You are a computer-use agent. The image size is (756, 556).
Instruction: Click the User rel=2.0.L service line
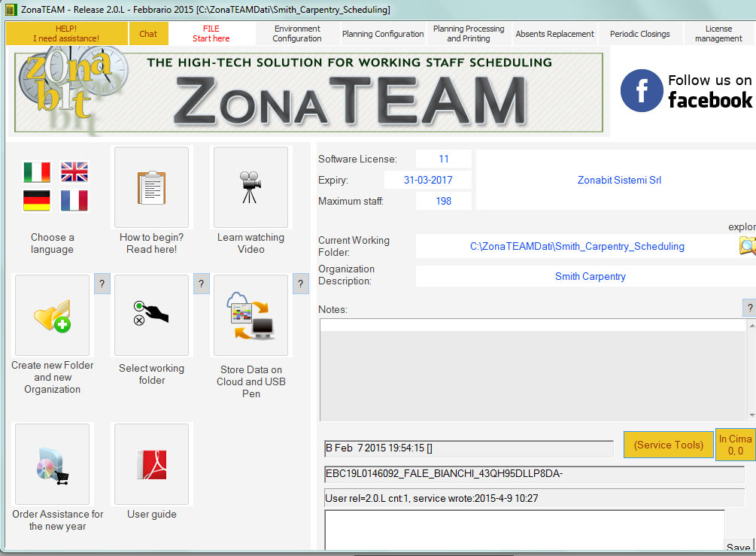click(534, 498)
